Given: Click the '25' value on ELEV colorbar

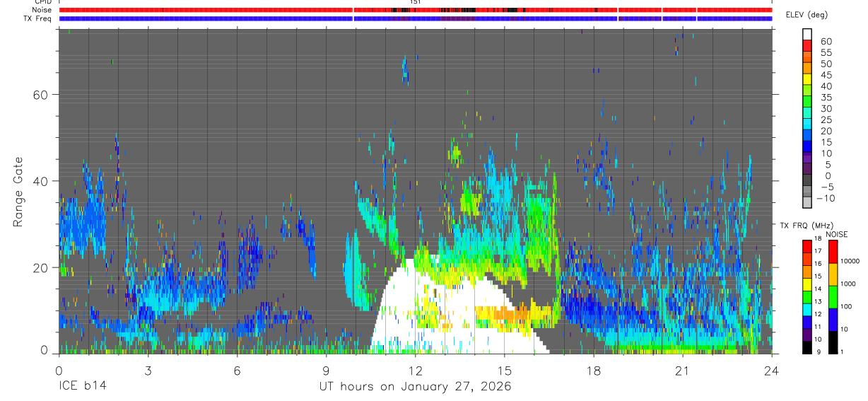Looking at the screenshot, I should pyautogui.click(x=825, y=120).
